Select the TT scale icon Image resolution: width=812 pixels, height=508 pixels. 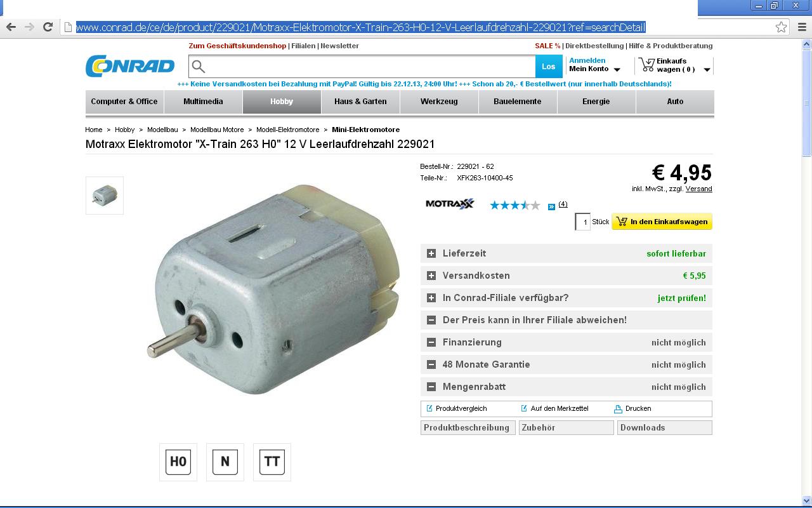272,462
